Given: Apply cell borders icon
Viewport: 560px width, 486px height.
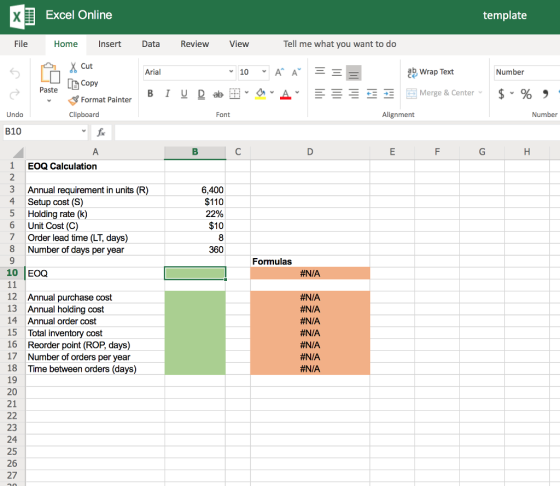Looking at the screenshot, I should click(235, 94).
